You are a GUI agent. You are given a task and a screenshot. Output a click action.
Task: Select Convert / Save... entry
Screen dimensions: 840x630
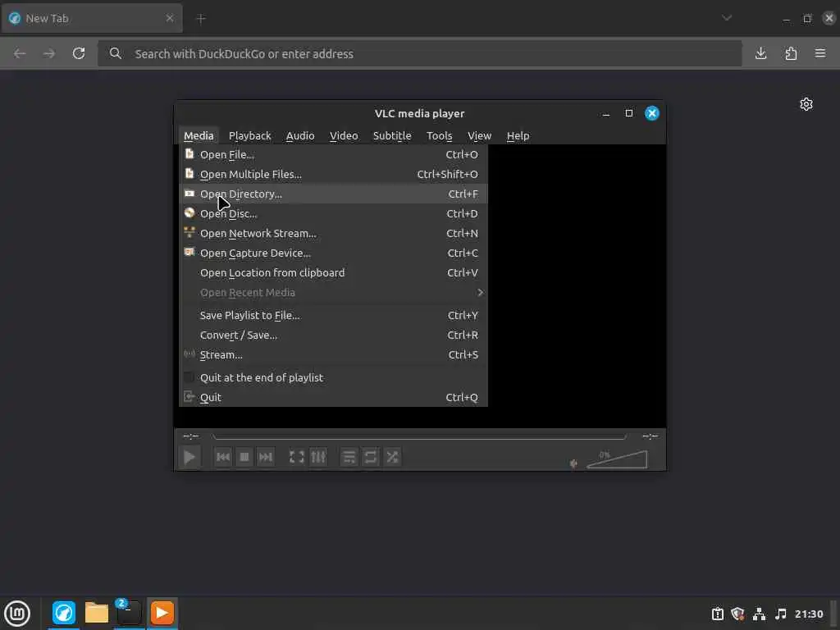coord(333,336)
